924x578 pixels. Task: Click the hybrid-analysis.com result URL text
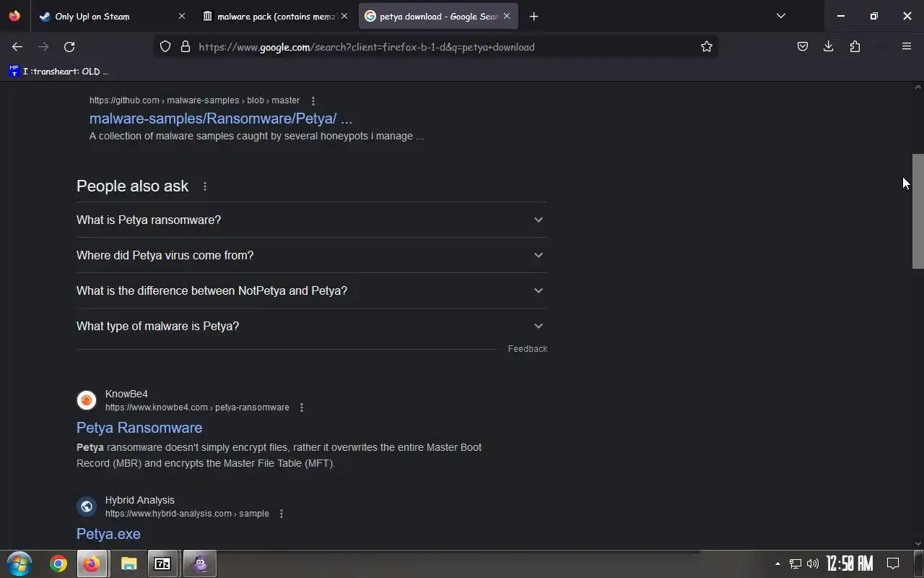pos(187,514)
